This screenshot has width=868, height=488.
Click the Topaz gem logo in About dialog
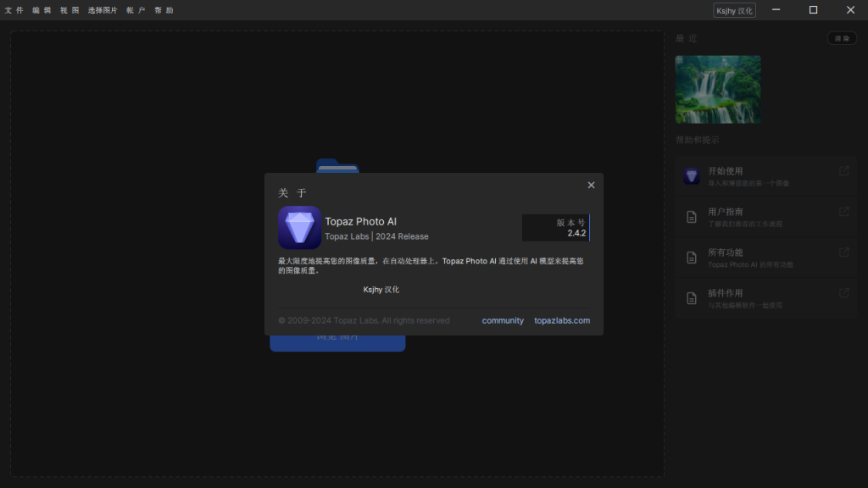(299, 228)
